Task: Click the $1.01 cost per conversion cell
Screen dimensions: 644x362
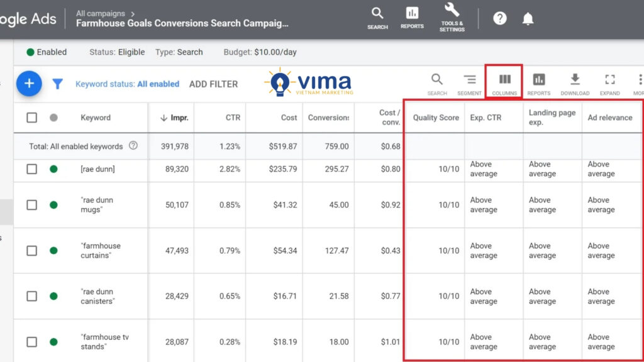Action: [x=390, y=341]
